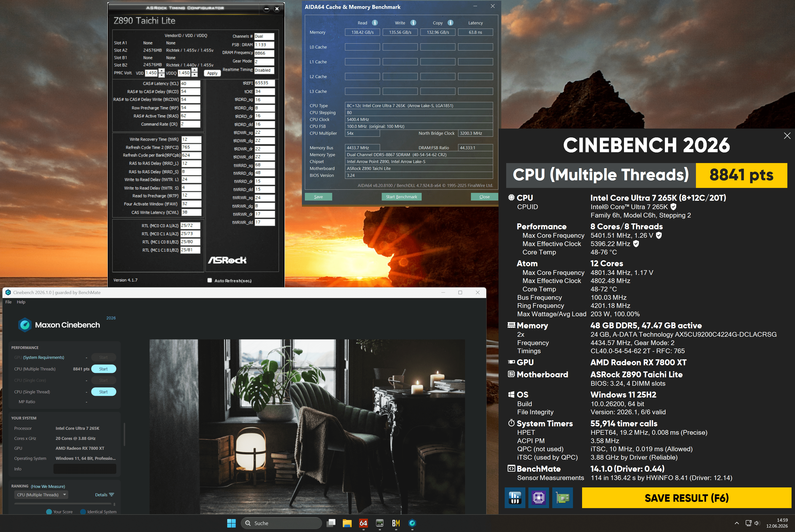Open the Help menu in Cinebench

(21, 302)
